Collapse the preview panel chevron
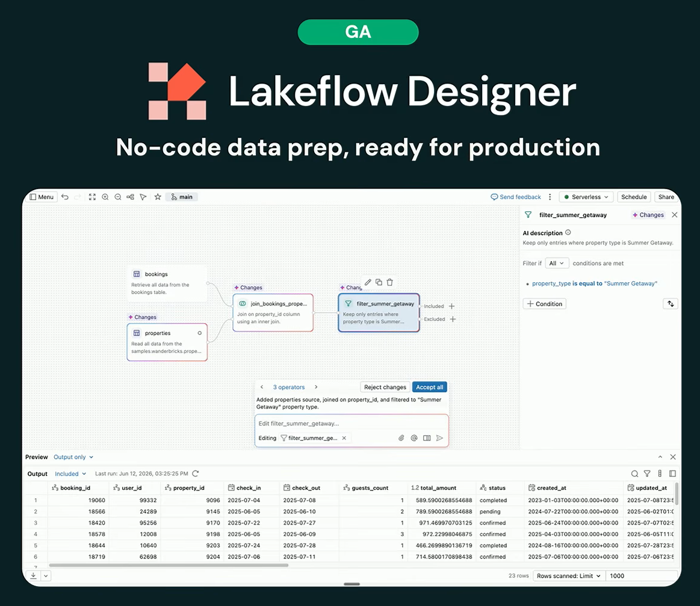 (660, 457)
